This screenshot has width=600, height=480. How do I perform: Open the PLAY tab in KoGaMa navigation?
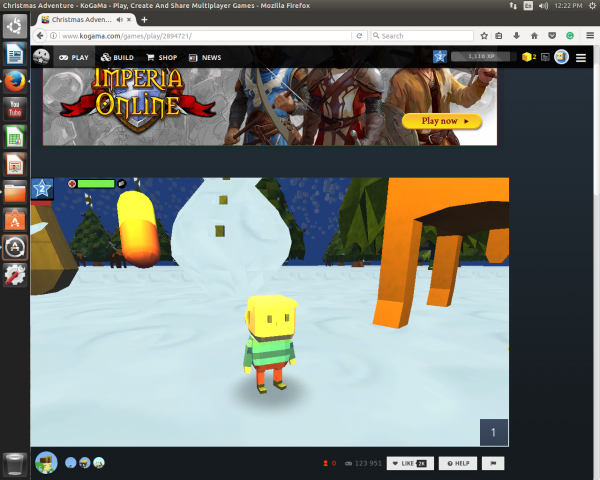(74, 58)
